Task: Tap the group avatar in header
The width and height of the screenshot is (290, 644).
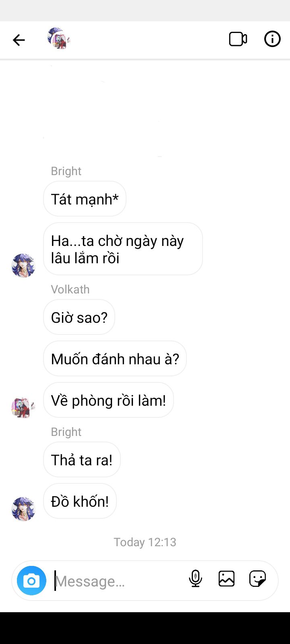Action: point(59,39)
